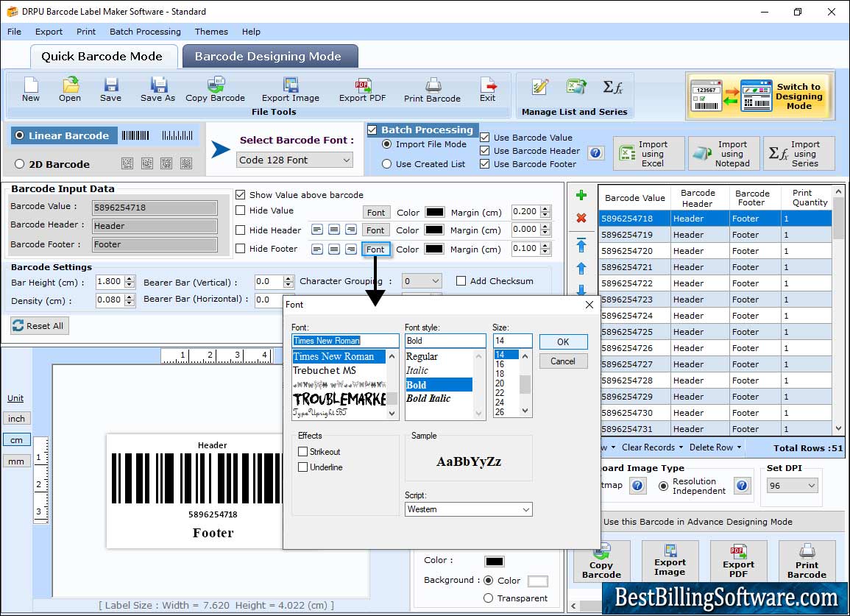The width and height of the screenshot is (850, 616).
Task: Enable Strikeout effect in Font dialog
Action: pos(303,452)
